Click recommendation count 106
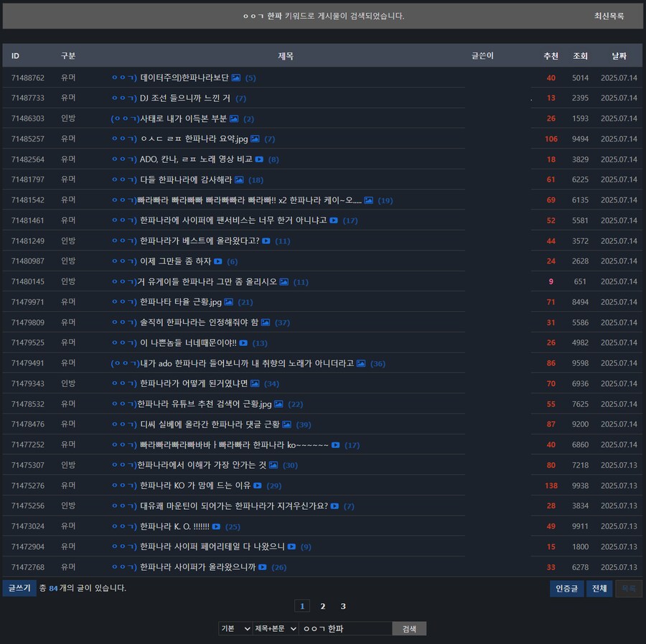Screen dimensions: 646x644 coord(551,139)
